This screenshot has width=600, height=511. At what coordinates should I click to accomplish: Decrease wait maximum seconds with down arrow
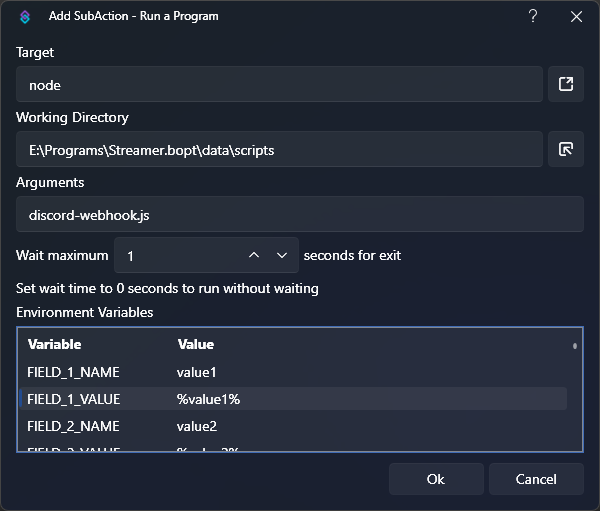pyautogui.click(x=282, y=256)
